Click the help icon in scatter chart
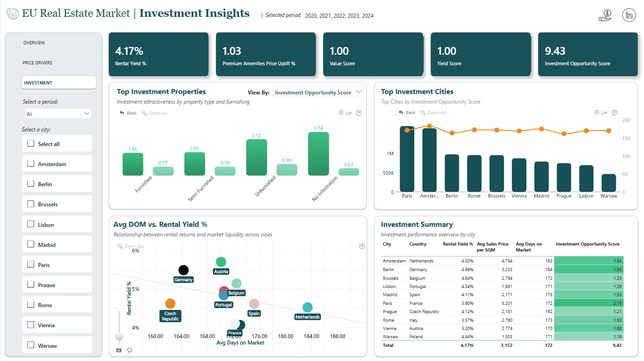This screenshot has width=644, height=361. coord(362,246)
